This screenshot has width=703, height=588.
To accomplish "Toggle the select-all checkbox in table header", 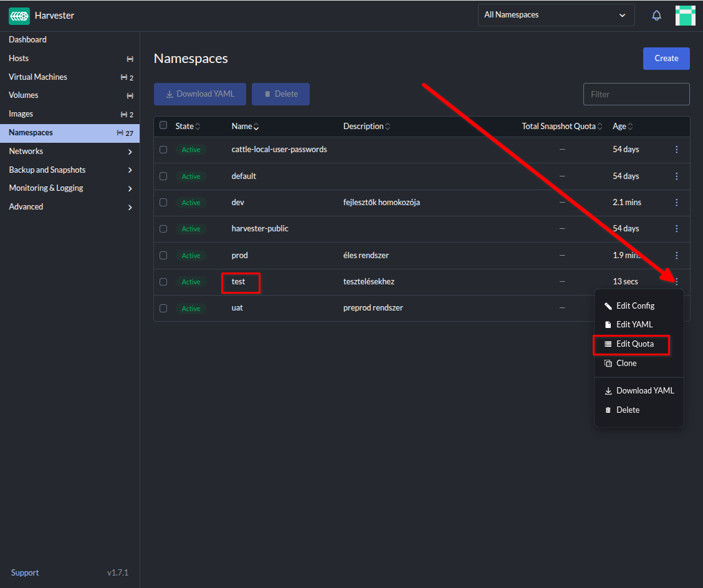I will pyautogui.click(x=163, y=125).
